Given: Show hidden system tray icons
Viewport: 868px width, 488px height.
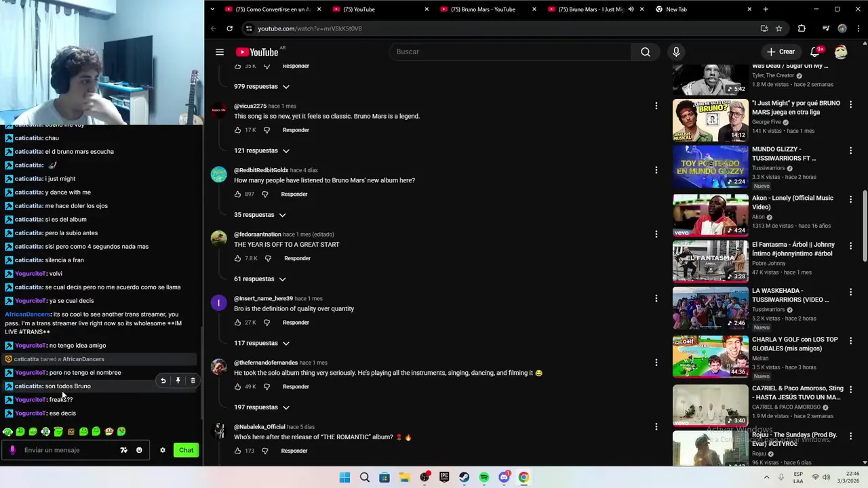Looking at the screenshot, I should pos(767,477).
